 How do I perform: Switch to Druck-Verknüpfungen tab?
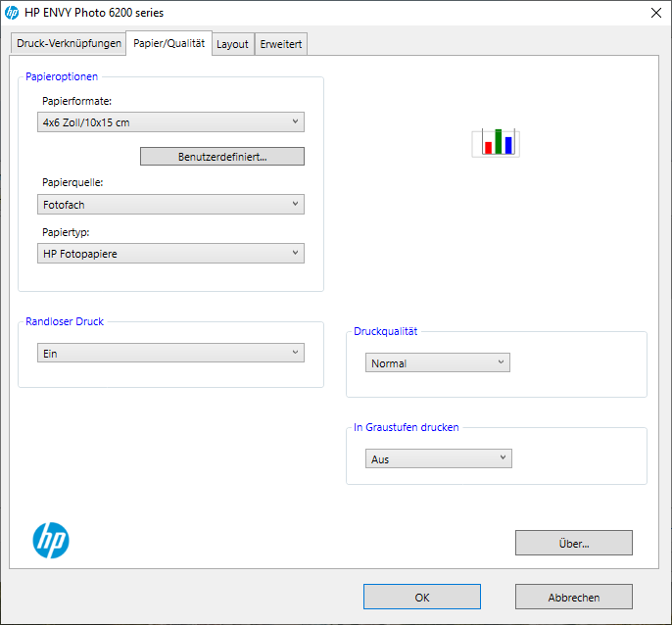[x=69, y=44]
